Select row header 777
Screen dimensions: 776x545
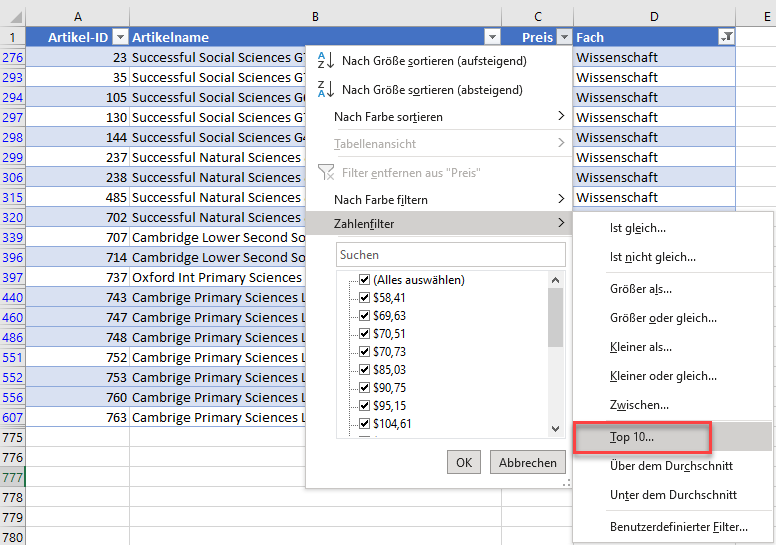(x=12, y=477)
